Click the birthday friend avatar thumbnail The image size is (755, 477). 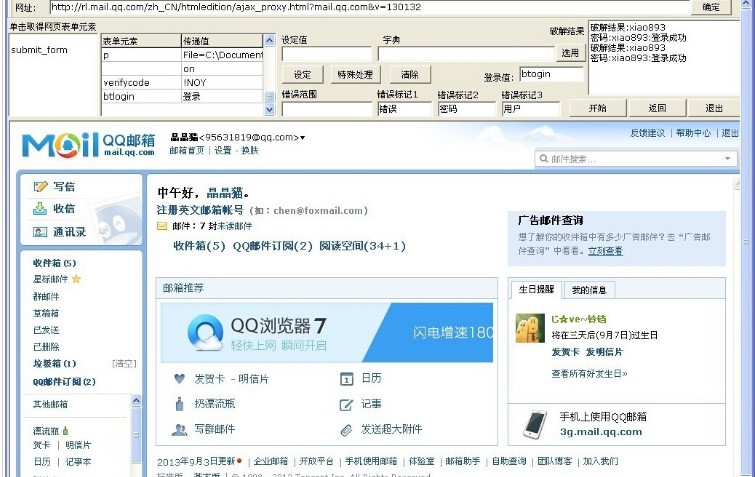coord(530,328)
